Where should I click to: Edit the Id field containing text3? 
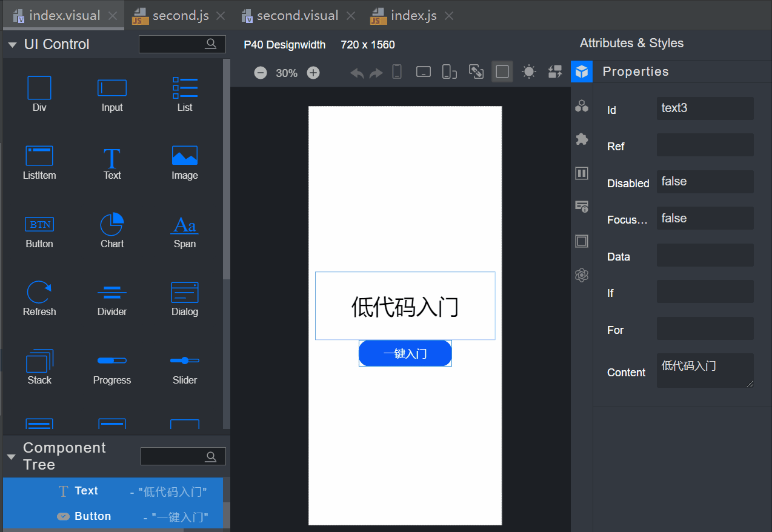tap(705, 108)
